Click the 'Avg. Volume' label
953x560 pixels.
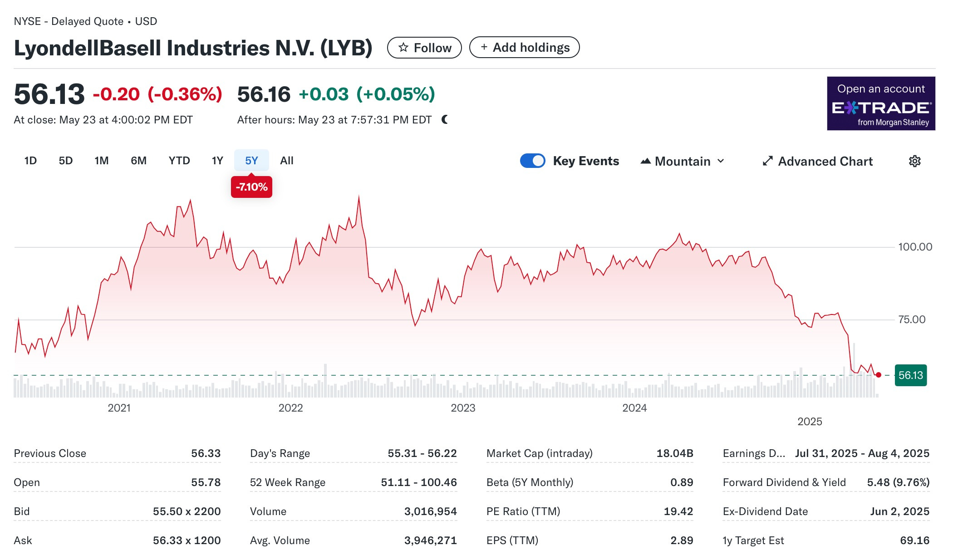coord(280,540)
